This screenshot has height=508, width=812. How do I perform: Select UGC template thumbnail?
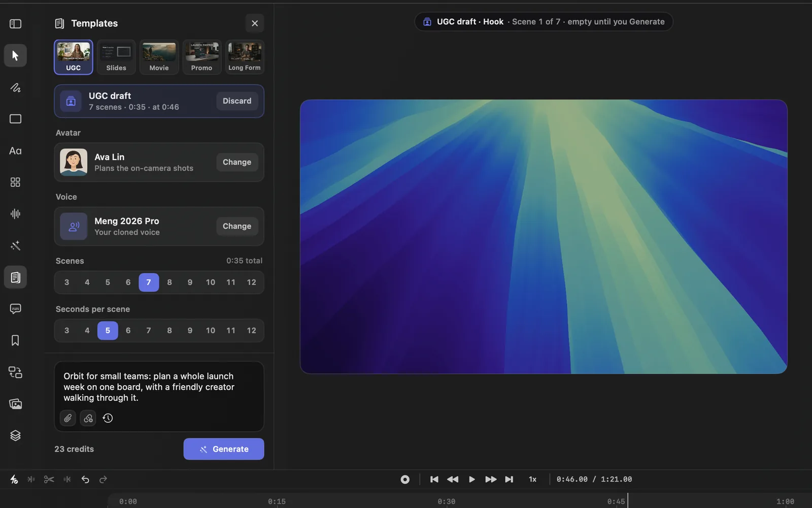(x=74, y=57)
